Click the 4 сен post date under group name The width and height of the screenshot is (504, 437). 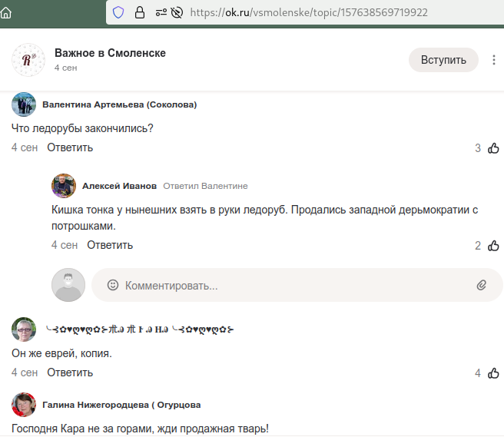click(66, 68)
